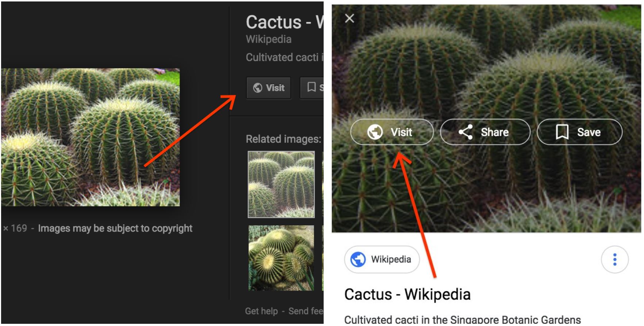Click the Get help link
This screenshot has height=326, width=644.
pos(261,311)
